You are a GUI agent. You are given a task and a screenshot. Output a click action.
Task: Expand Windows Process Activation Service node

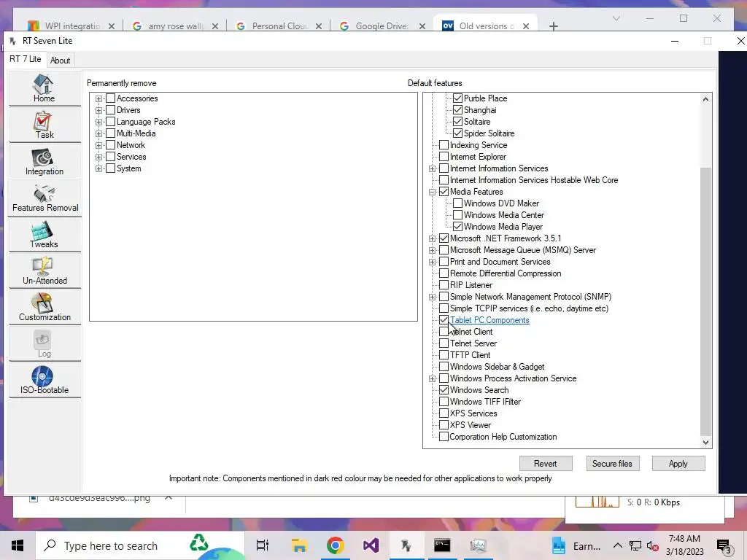[x=432, y=378]
